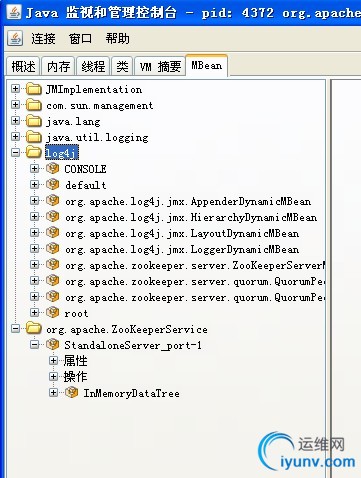Click the AppenderDynamicMBean bean icon

[x=52, y=201]
